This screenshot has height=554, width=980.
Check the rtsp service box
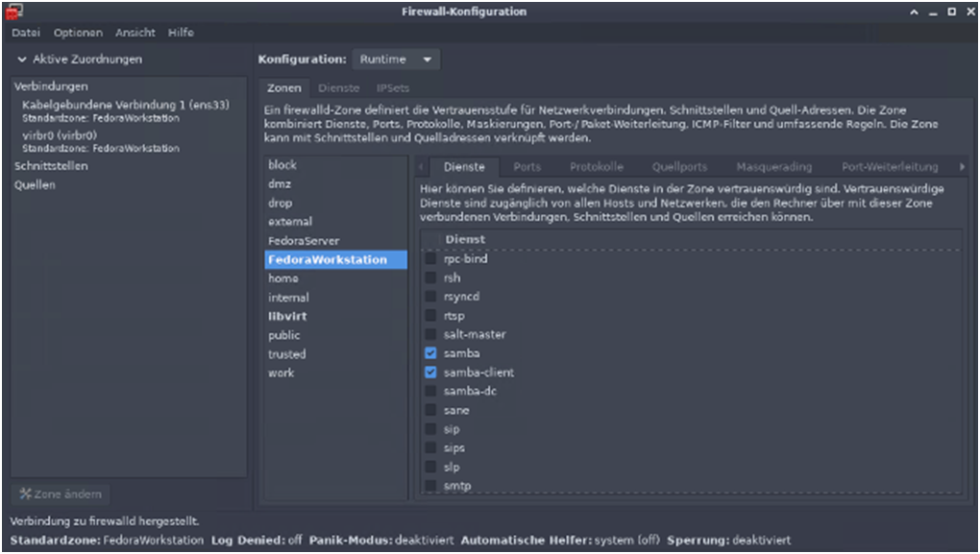430,316
